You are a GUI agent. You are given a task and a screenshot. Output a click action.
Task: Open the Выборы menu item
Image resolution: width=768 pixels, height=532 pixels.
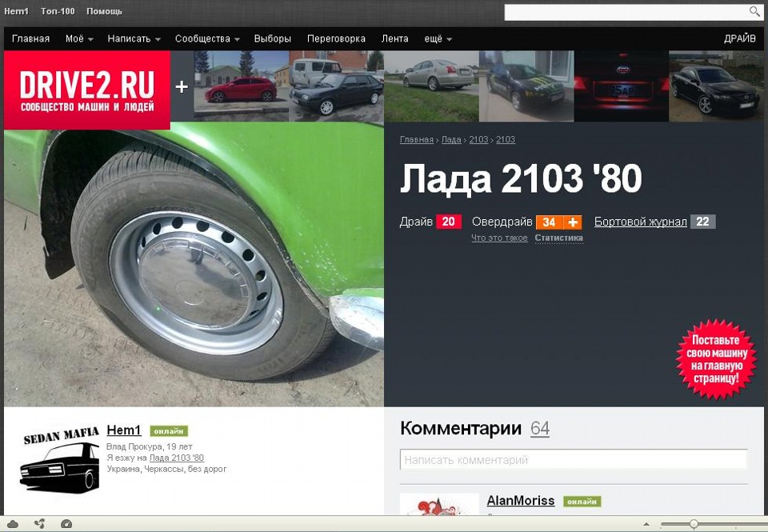pyautogui.click(x=272, y=38)
